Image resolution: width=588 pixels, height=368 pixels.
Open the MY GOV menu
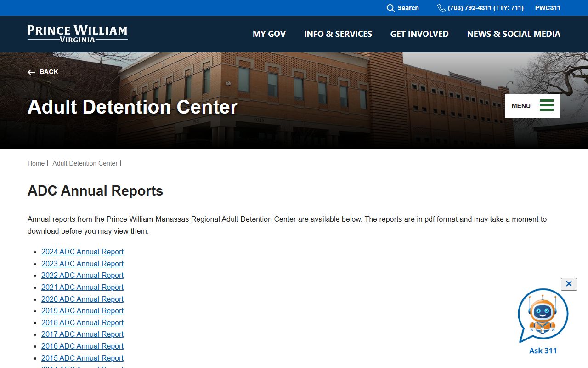click(269, 34)
